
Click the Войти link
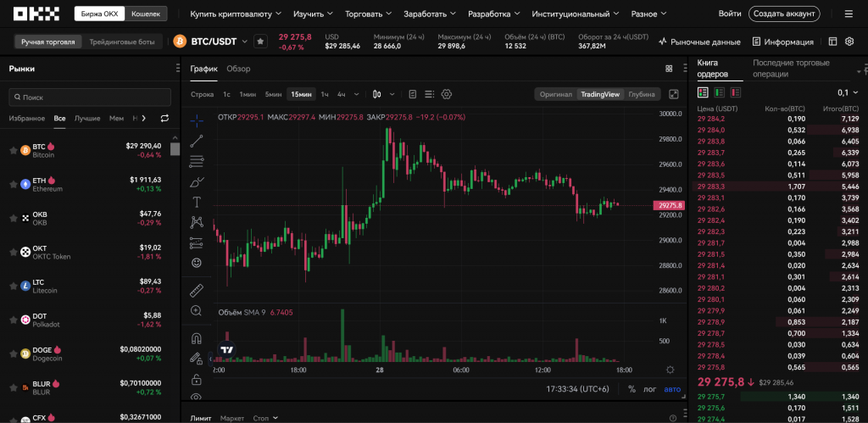pos(730,14)
